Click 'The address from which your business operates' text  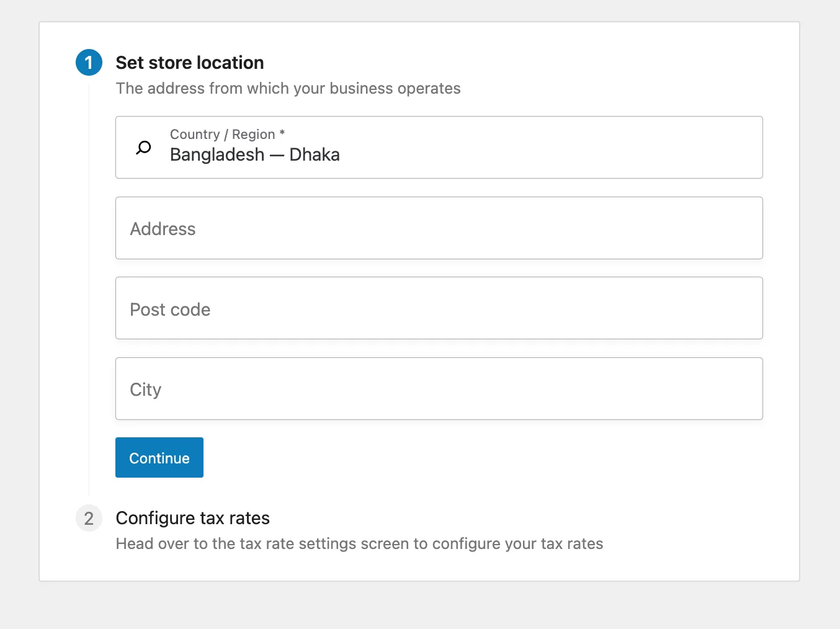tap(288, 88)
